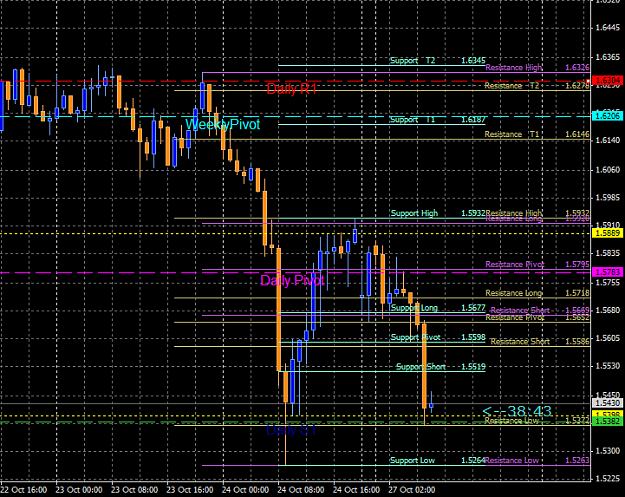Click the '24 Oct 00:00' time axis label
This screenshot has width=625, height=497.
click(x=245, y=490)
